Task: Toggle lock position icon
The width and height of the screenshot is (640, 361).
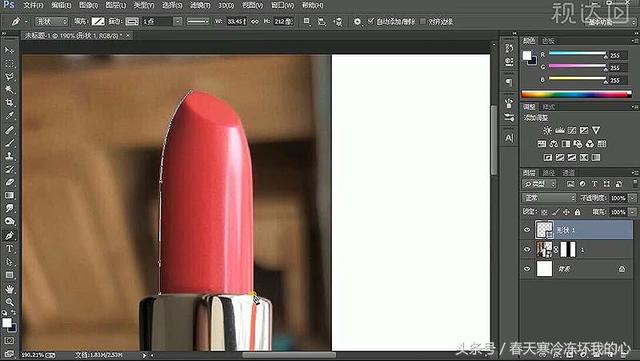Action: click(566, 212)
